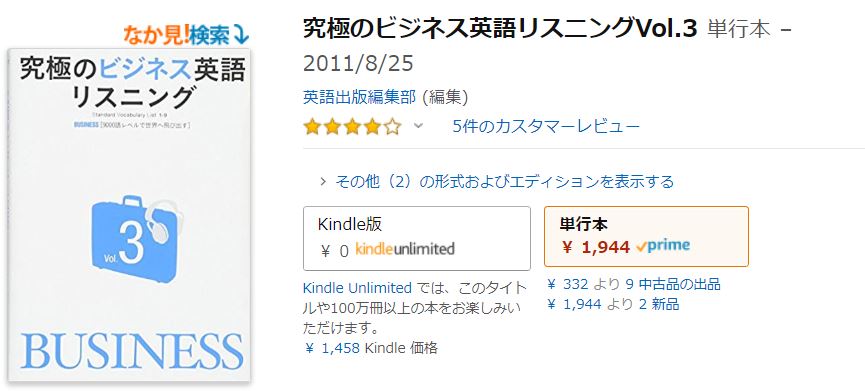Screen dimensions: 865x391
Task: Click the first gold star
Action: [312, 127]
